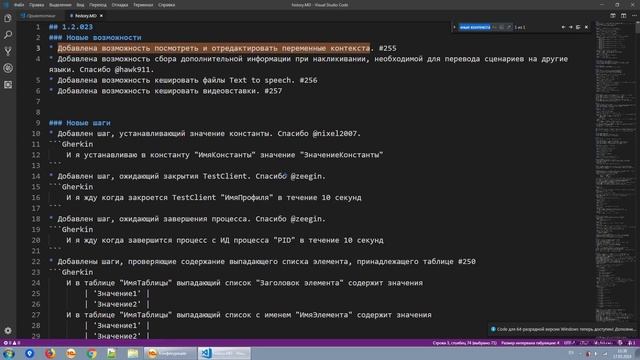
Task: Switch to the first editor tab
Action: point(39,16)
